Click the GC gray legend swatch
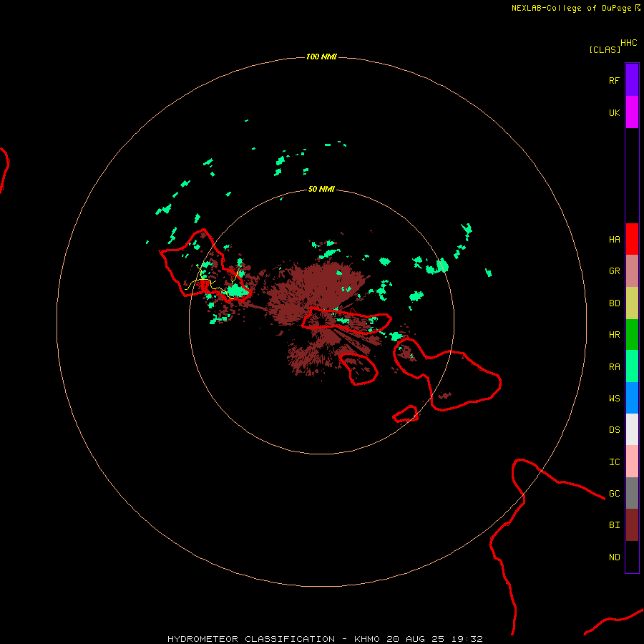The width and height of the screenshot is (644, 644). click(x=632, y=493)
